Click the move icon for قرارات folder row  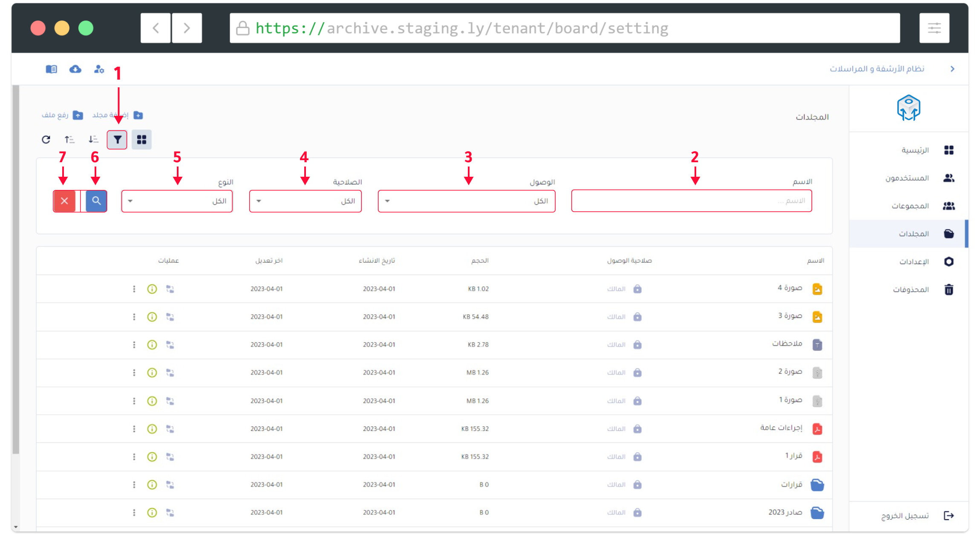[170, 485]
